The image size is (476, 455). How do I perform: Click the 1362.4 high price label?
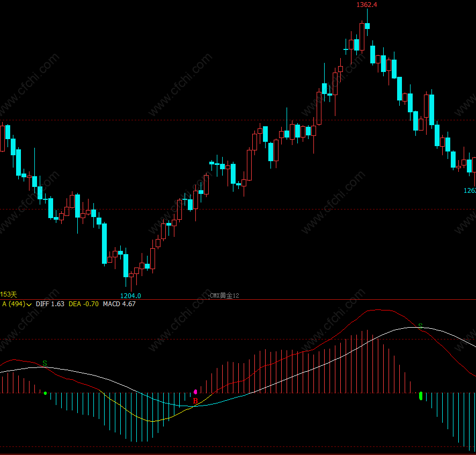click(367, 4)
